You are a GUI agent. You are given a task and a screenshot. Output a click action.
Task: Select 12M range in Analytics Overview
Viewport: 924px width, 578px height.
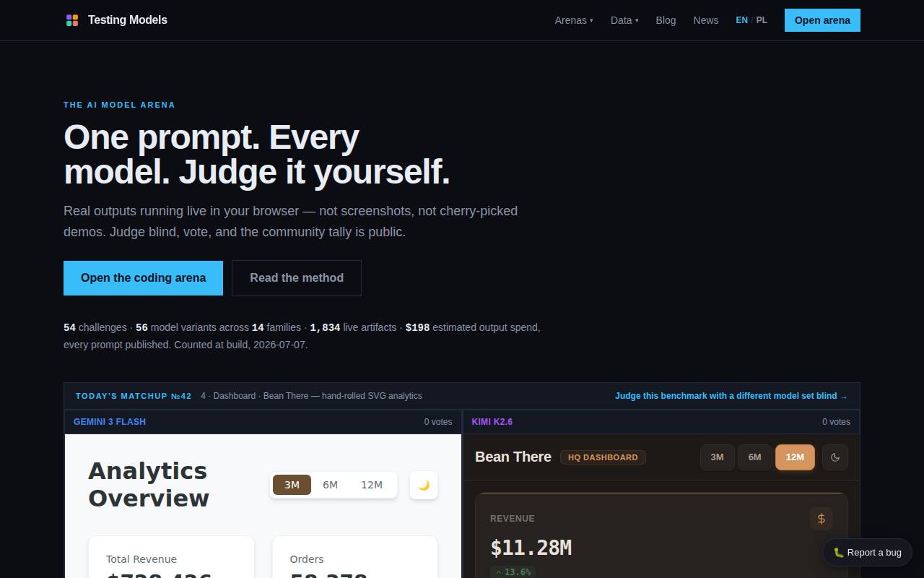[372, 485]
